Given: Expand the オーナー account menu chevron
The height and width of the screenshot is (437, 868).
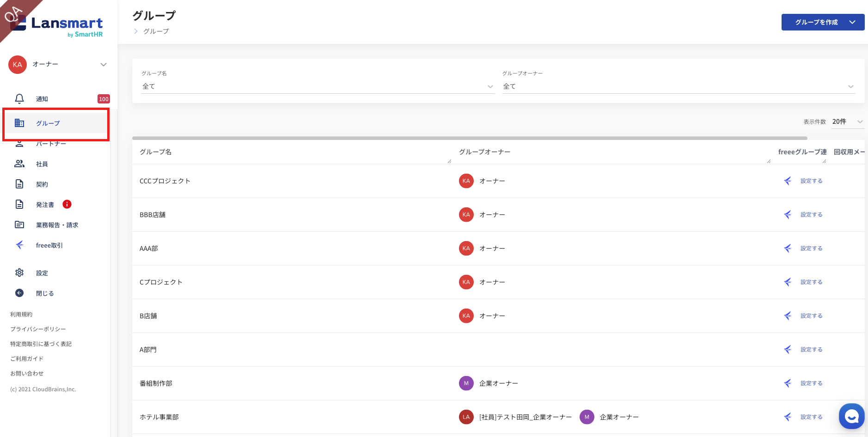Looking at the screenshot, I should 104,65.
